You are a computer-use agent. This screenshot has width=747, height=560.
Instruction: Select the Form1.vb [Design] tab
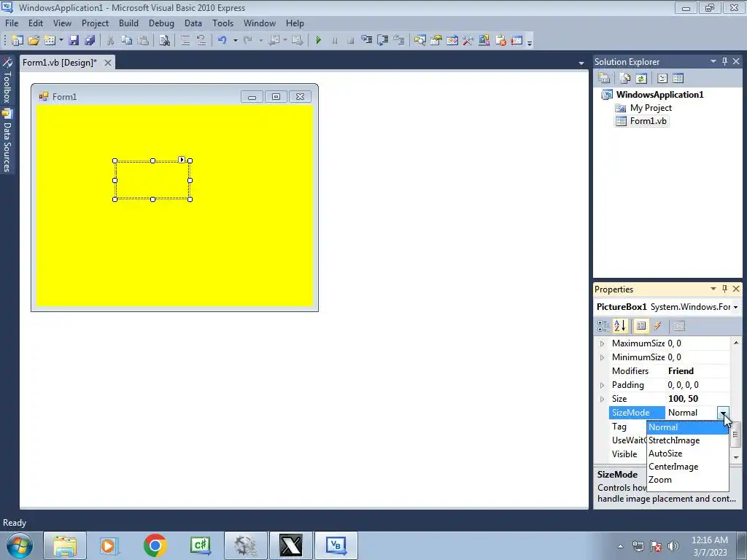click(60, 63)
